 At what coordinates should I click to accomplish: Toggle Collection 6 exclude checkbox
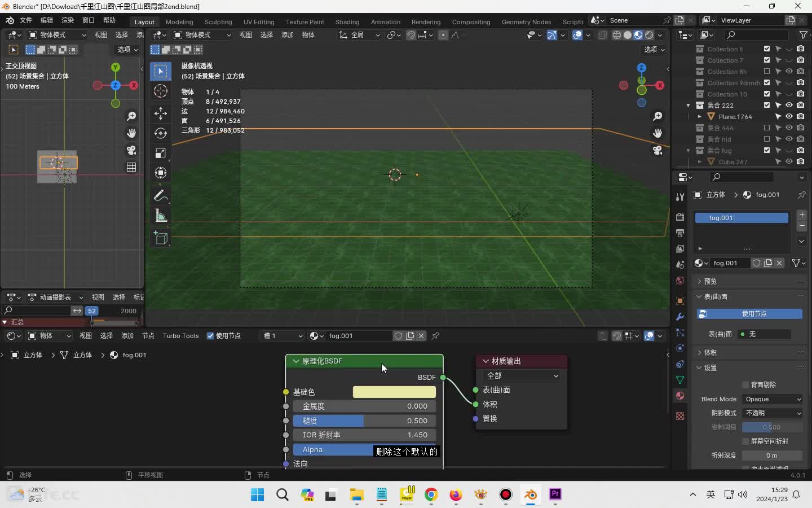pyautogui.click(x=767, y=49)
